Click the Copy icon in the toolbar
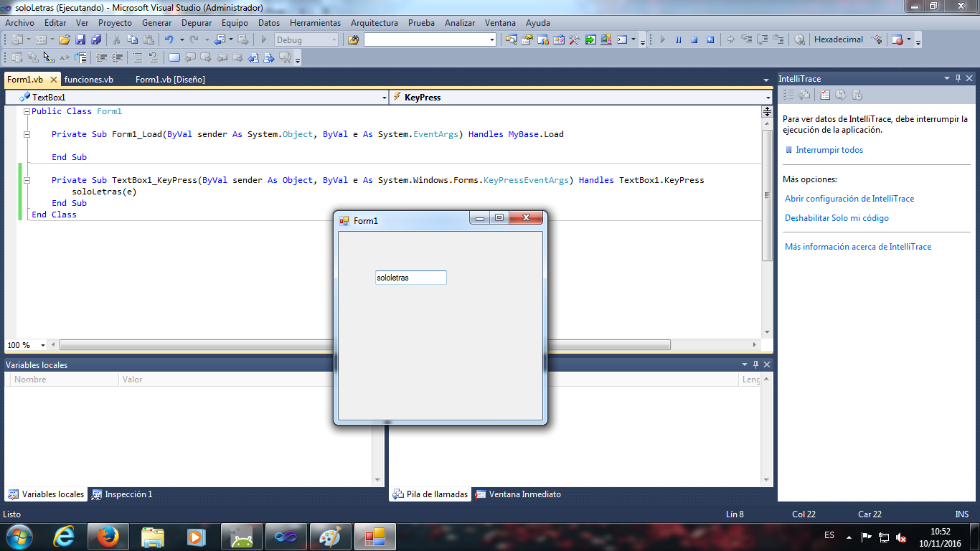This screenshot has height=551, width=980. click(x=133, y=39)
